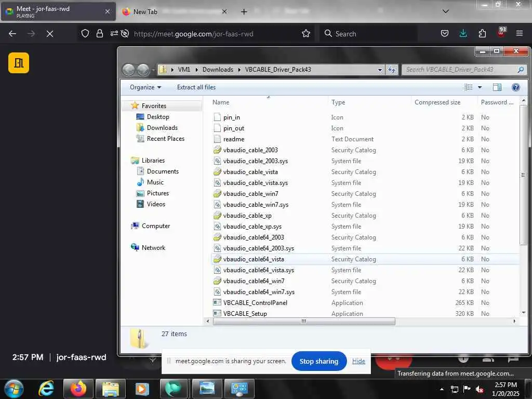
Task: Open the Firefox extensions puzzle icon
Action: pos(482,33)
